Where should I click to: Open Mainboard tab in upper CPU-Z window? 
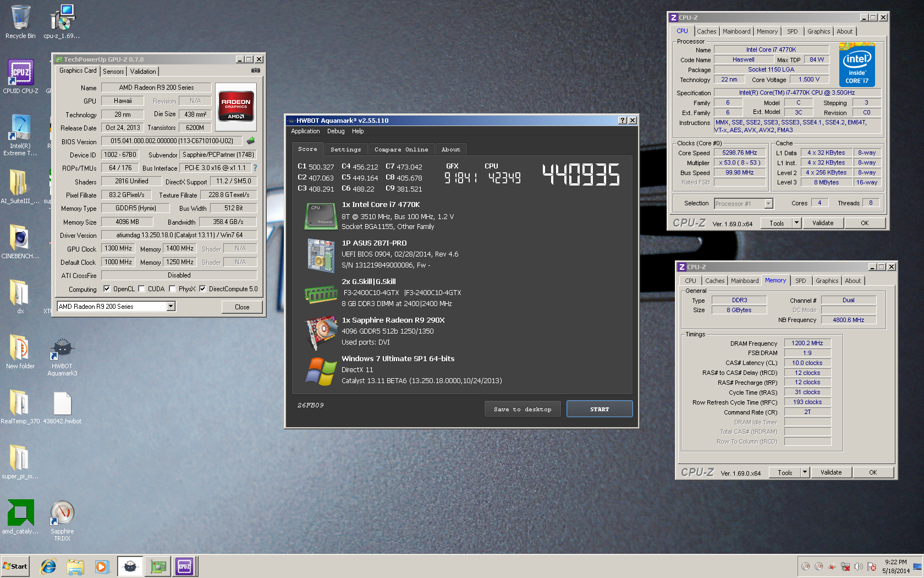[x=736, y=31]
